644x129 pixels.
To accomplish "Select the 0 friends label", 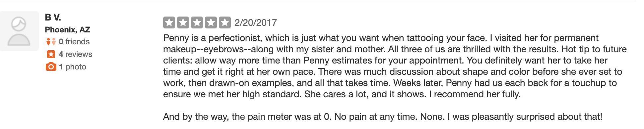I will click(74, 42).
